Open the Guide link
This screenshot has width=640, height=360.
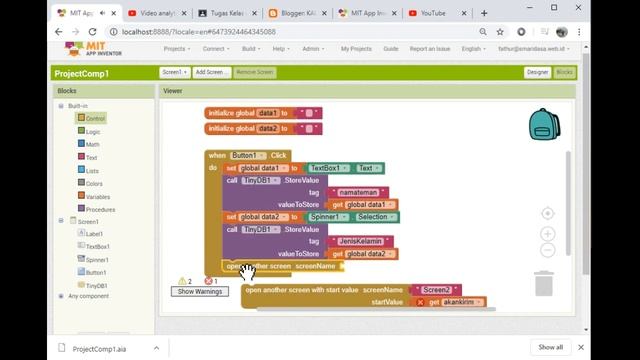(x=391, y=49)
